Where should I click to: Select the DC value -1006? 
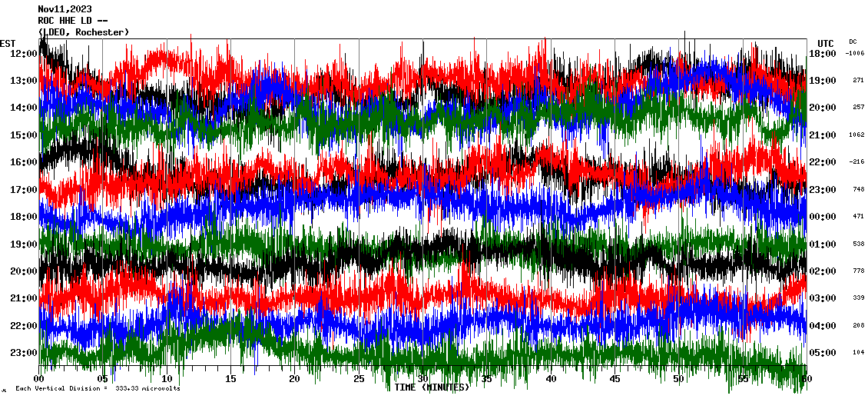pos(854,54)
